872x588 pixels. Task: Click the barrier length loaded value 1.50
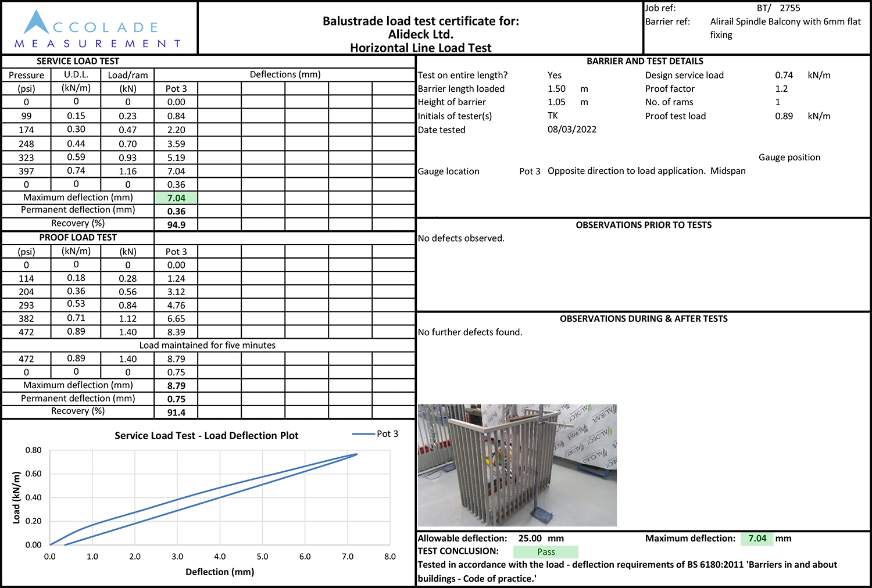click(x=556, y=89)
